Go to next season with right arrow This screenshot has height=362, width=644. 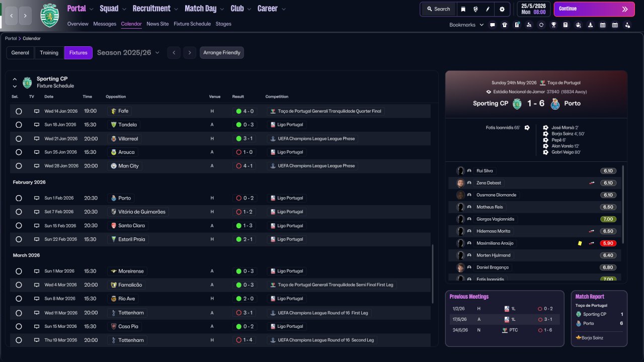click(189, 53)
